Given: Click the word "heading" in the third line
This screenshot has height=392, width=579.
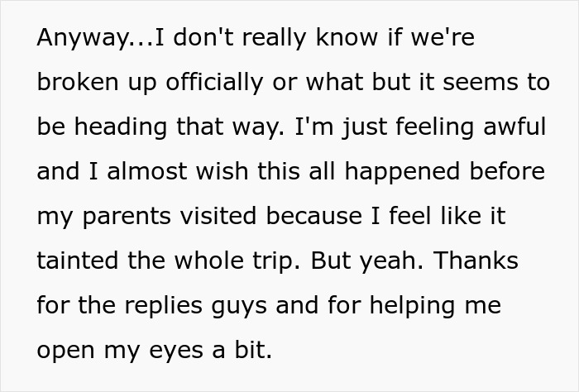Looking at the screenshot, I should [x=121, y=127].
